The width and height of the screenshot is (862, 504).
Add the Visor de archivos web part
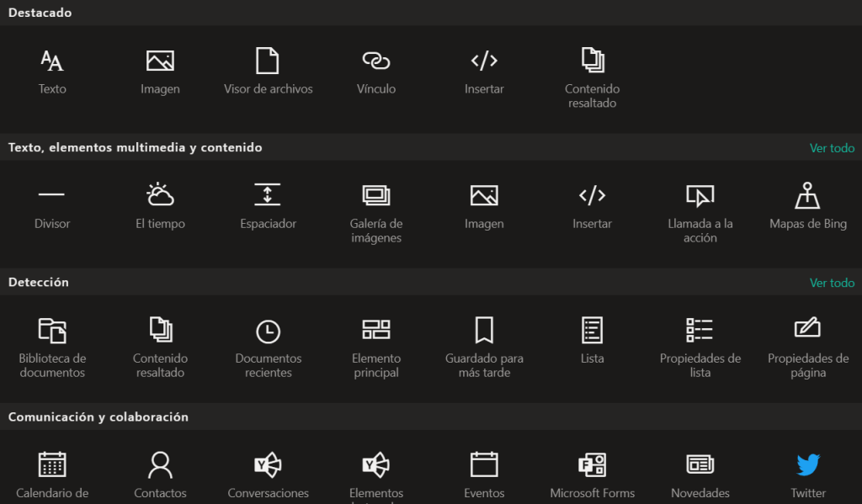click(268, 61)
